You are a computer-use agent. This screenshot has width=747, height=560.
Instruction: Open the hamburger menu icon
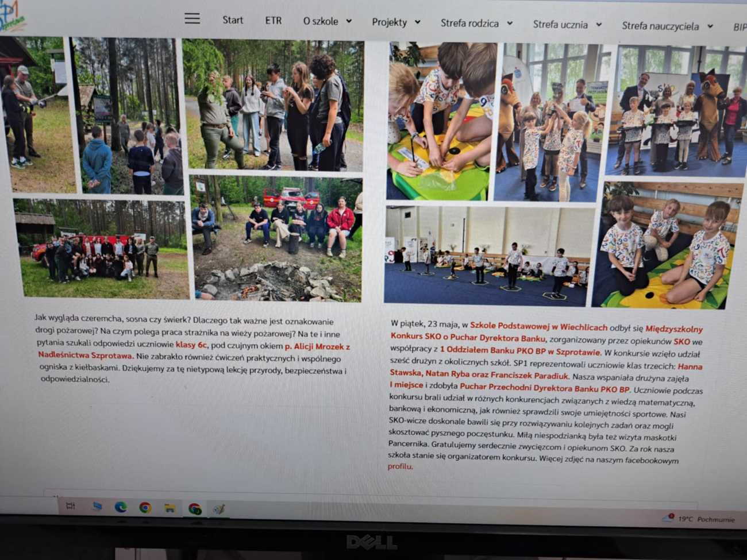192,18
